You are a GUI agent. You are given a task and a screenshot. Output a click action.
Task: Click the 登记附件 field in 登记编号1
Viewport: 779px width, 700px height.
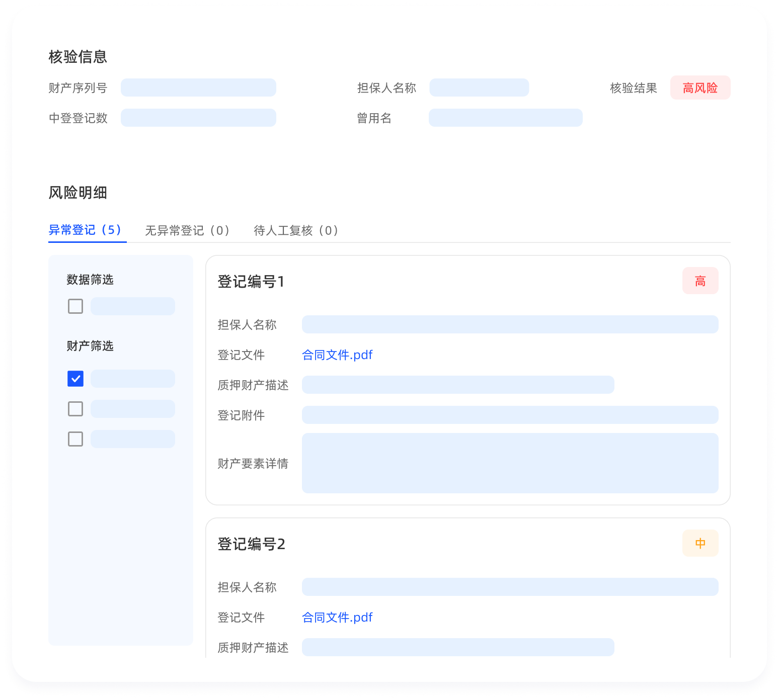(510, 415)
